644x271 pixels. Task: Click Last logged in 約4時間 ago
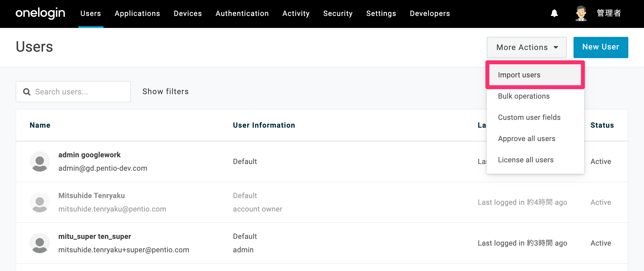click(x=522, y=202)
